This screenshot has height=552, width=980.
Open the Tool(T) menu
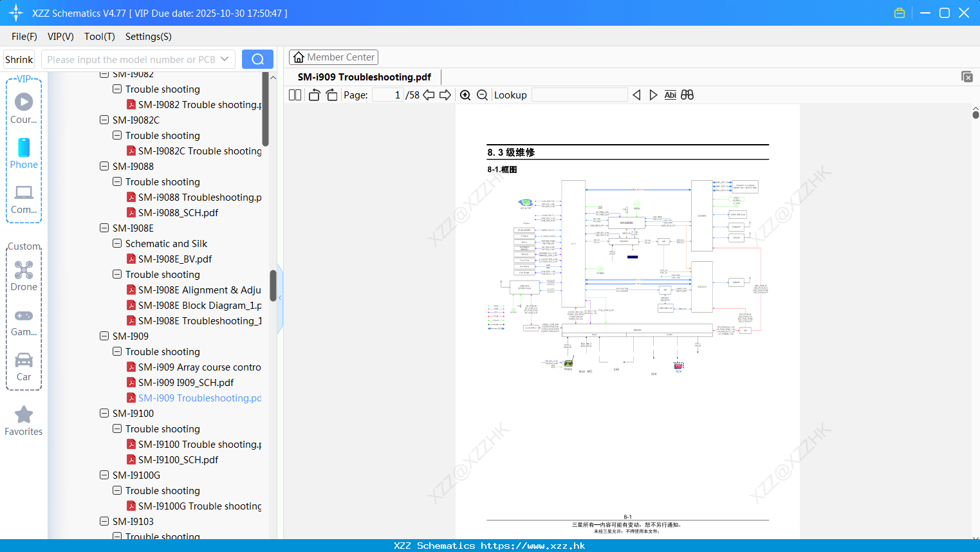[100, 37]
